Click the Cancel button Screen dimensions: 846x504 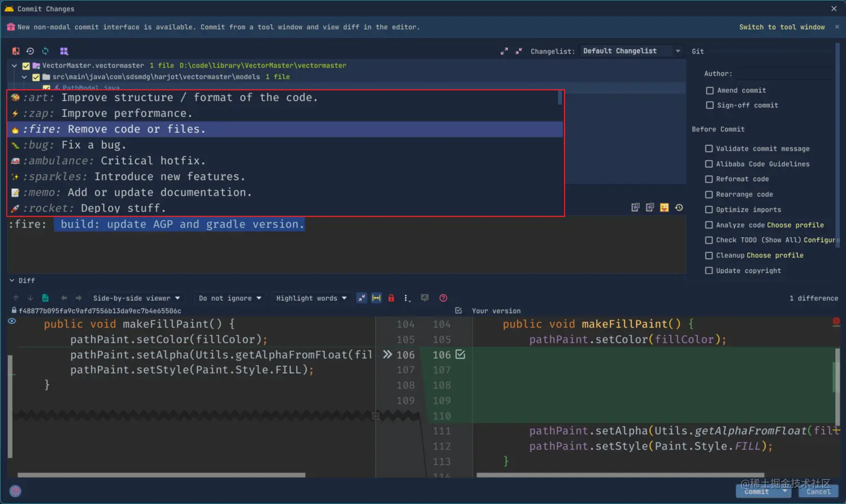(818, 491)
